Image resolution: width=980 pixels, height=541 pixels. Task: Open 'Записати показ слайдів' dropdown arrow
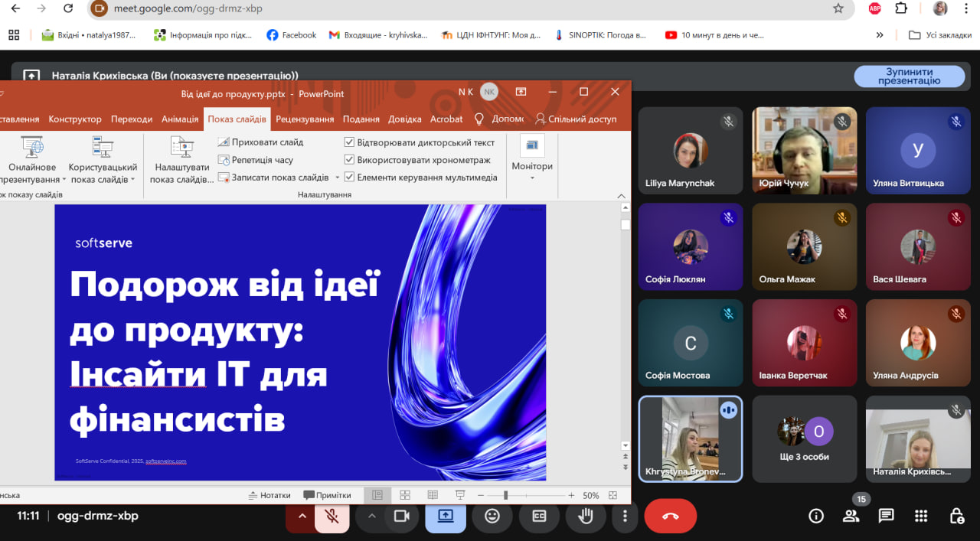337,178
